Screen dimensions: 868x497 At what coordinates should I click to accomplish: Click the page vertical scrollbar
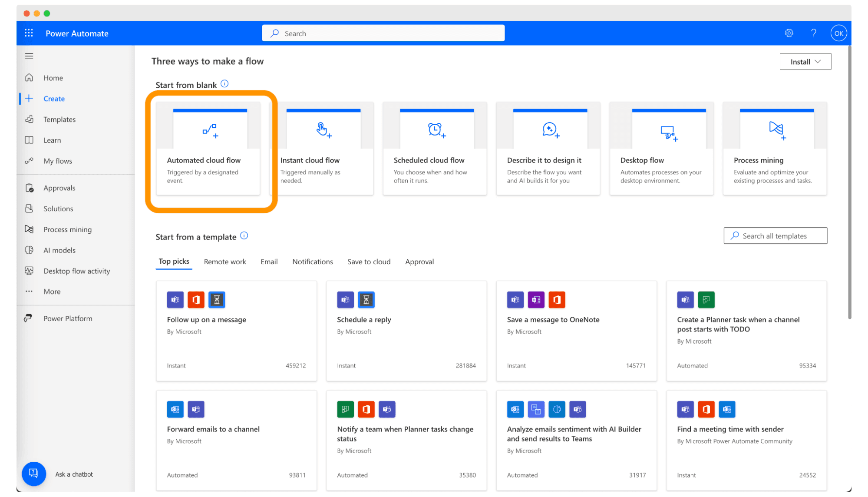coord(849,182)
